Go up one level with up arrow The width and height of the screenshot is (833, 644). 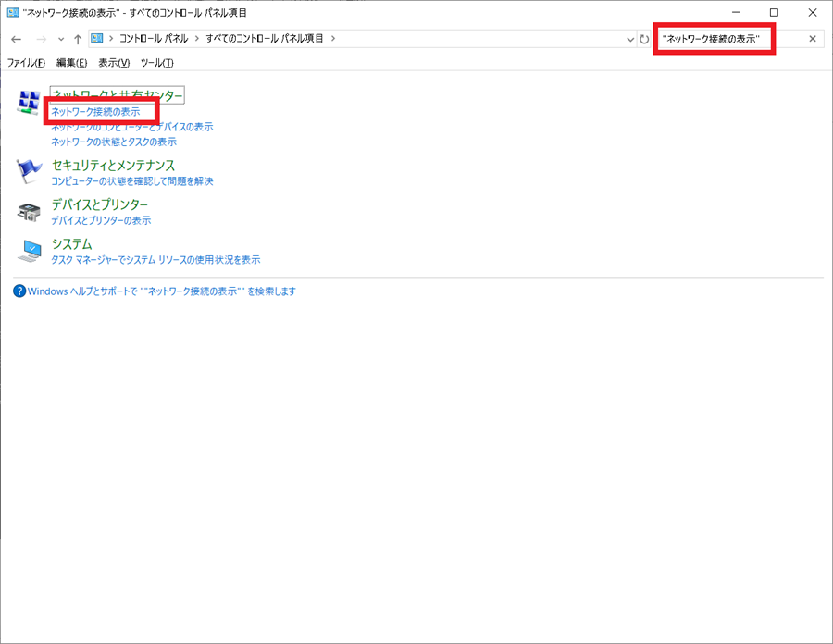click(x=78, y=39)
